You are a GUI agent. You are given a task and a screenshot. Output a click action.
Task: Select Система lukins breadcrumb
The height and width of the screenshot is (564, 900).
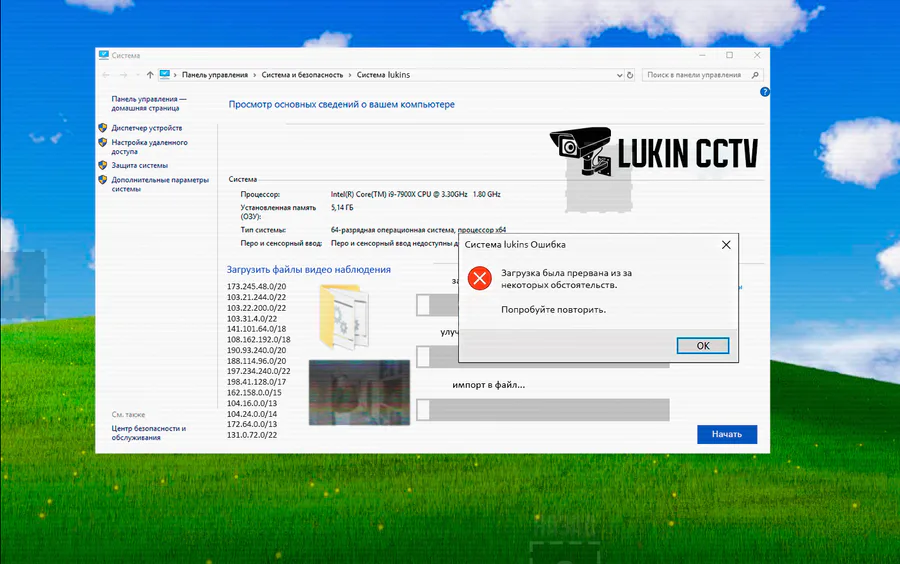pos(383,75)
